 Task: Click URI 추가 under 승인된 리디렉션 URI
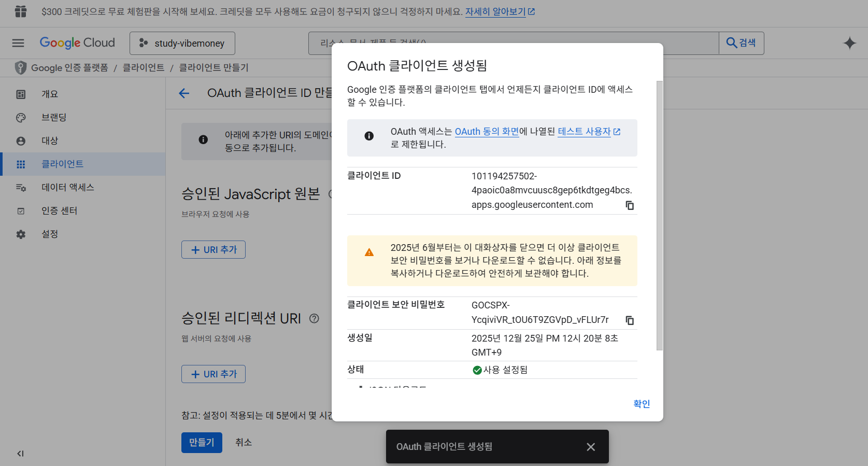[x=214, y=374]
